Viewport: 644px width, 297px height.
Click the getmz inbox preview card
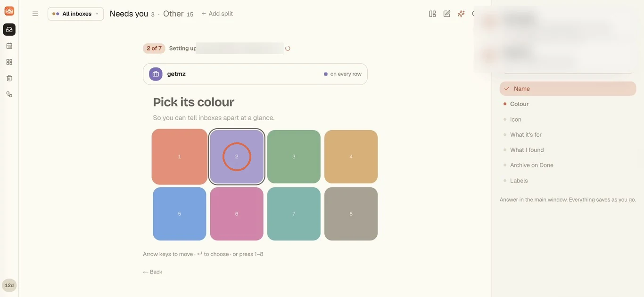point(255,74)
